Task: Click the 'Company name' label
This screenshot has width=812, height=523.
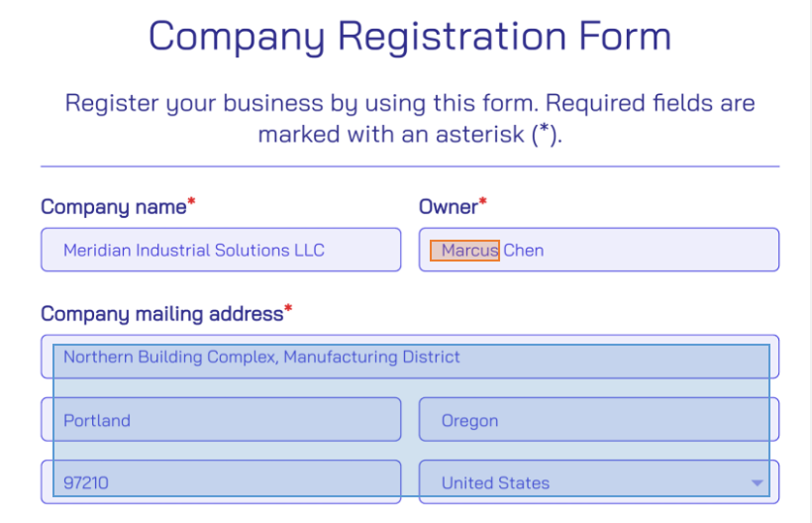Action: (113, 207)
